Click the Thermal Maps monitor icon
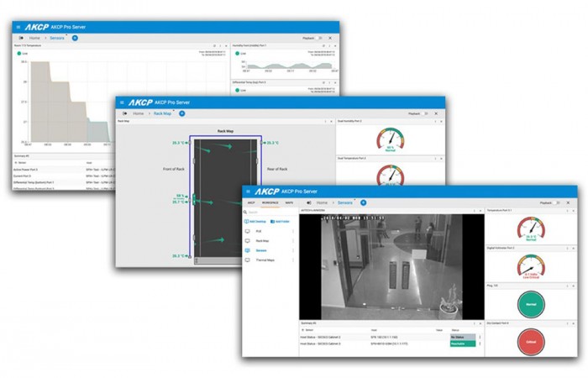Screen dimensions: 588x378 click(248, 260)
